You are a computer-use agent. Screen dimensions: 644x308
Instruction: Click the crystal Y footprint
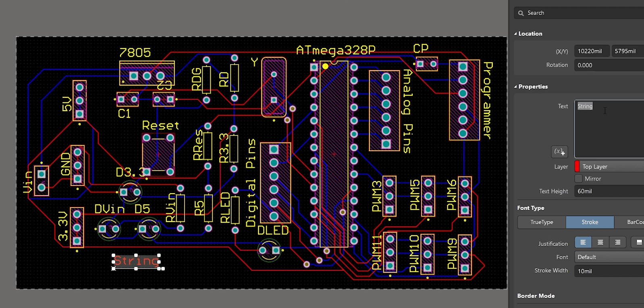click(x=274, y=87)
